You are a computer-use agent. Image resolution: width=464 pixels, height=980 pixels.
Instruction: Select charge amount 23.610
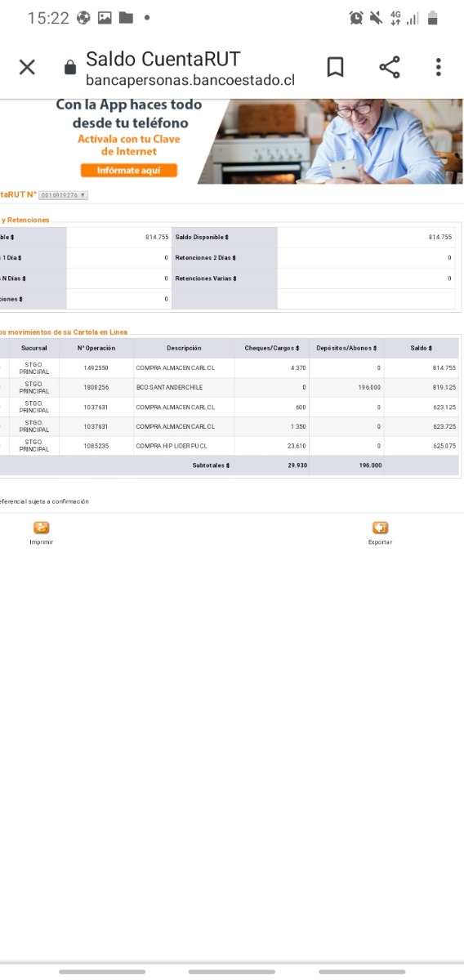(297, 446)
